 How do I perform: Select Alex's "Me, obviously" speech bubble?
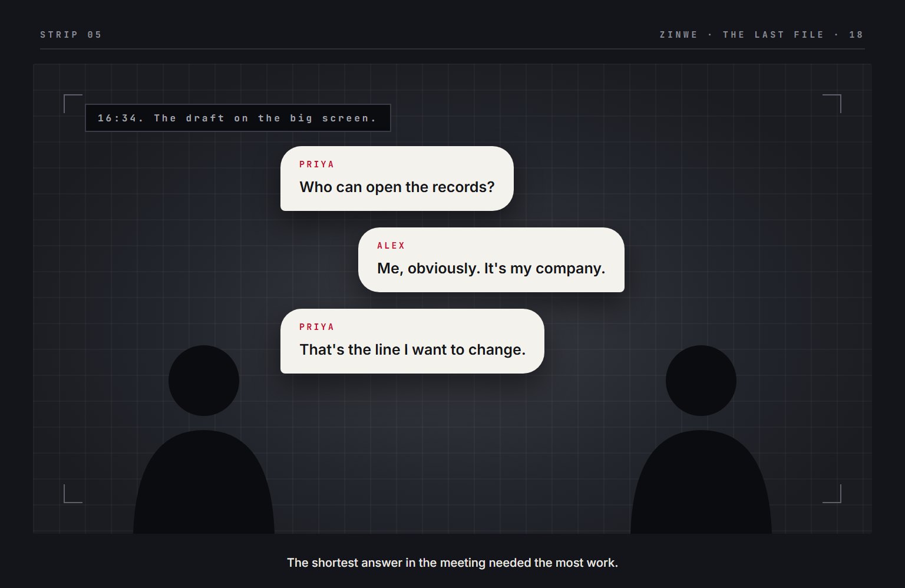(491, 260)
